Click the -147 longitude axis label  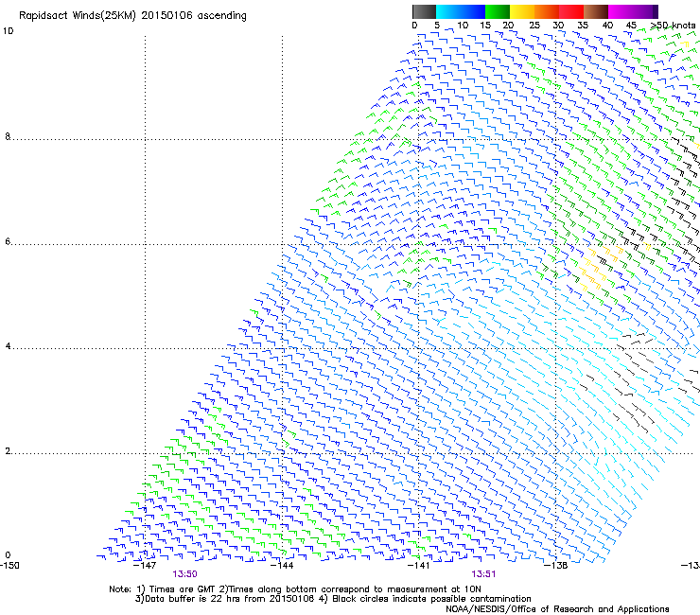[145, 565]
